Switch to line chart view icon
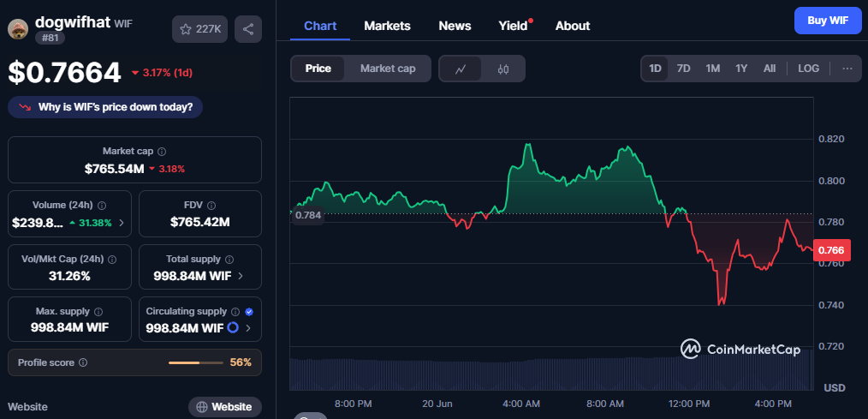The height and width of the screenshot is (419, 868). [460, 69]
